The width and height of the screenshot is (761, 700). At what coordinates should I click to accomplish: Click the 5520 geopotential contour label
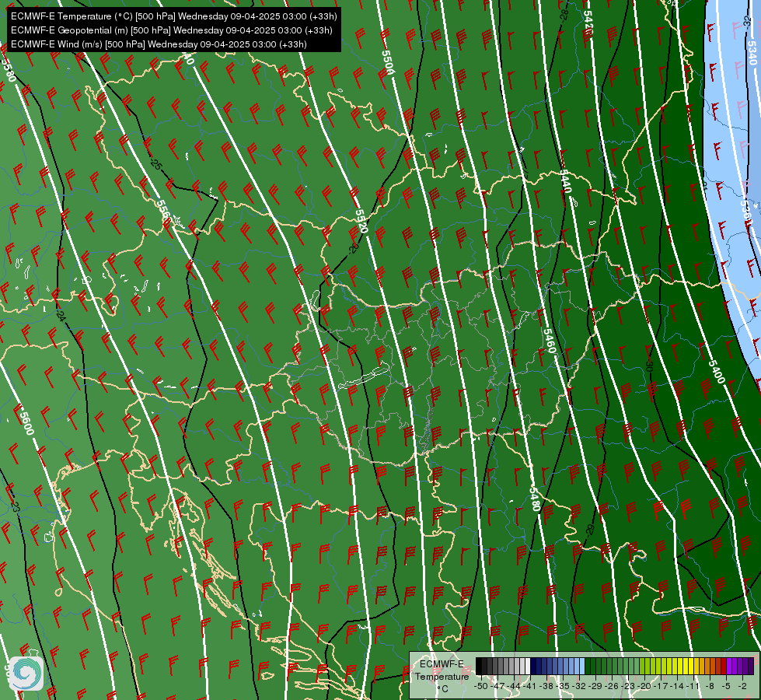tap(361, 221)
